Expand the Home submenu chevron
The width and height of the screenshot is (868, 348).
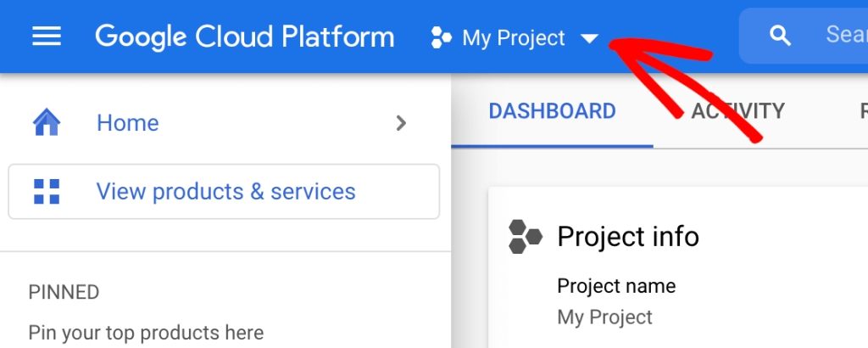[402, 123]
